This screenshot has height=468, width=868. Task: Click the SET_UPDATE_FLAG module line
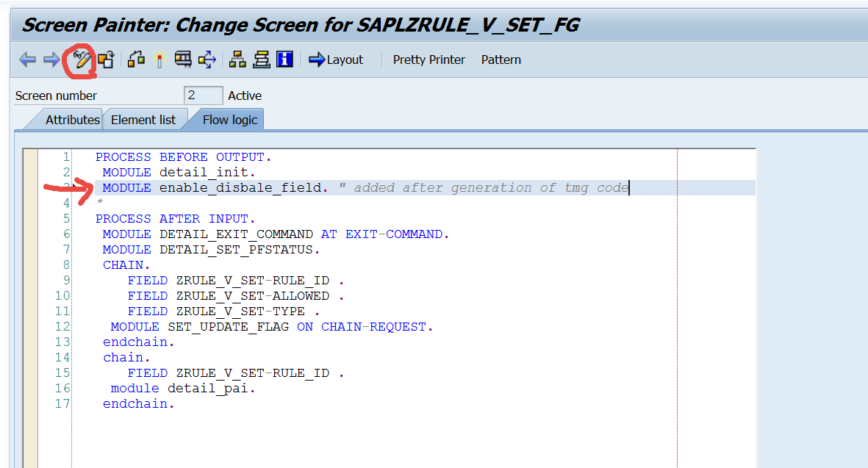(271, 328)
